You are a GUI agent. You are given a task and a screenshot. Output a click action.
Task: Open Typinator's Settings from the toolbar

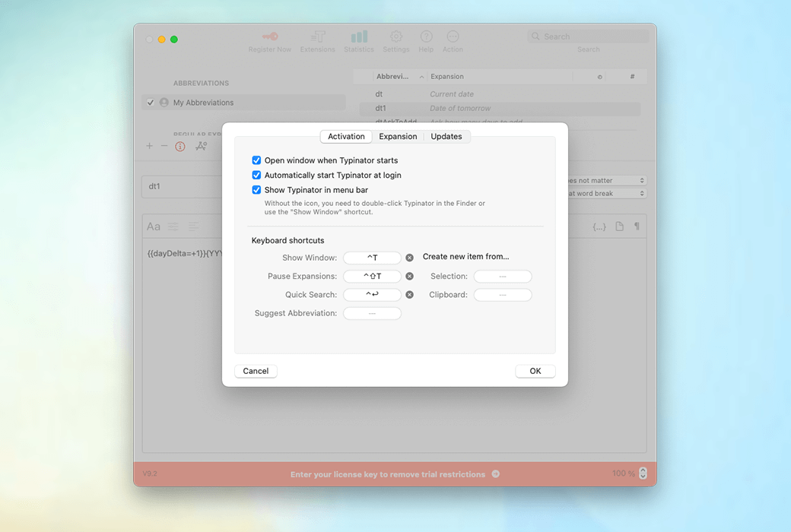(395, 40)
